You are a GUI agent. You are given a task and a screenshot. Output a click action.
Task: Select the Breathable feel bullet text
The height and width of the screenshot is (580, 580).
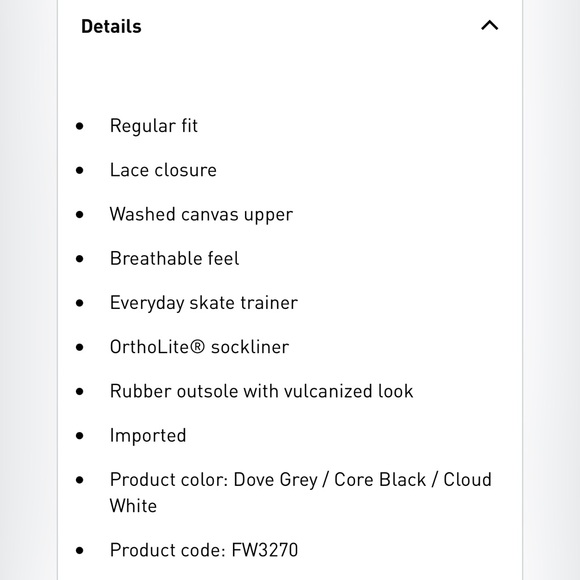(175, 258)
